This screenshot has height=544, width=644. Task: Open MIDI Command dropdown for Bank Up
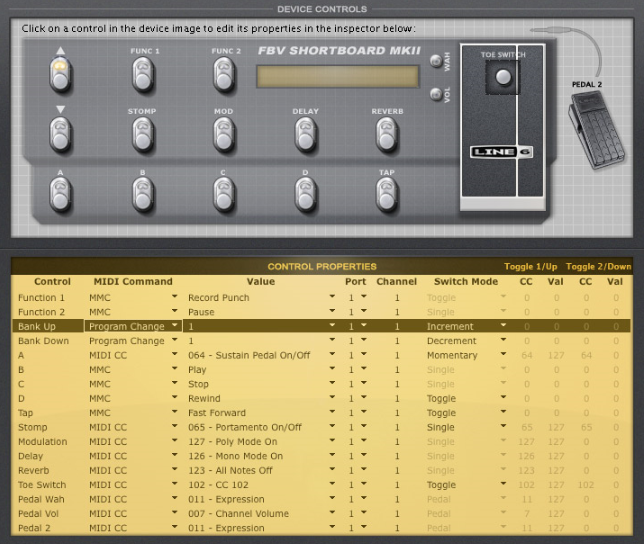click(175, 325)
